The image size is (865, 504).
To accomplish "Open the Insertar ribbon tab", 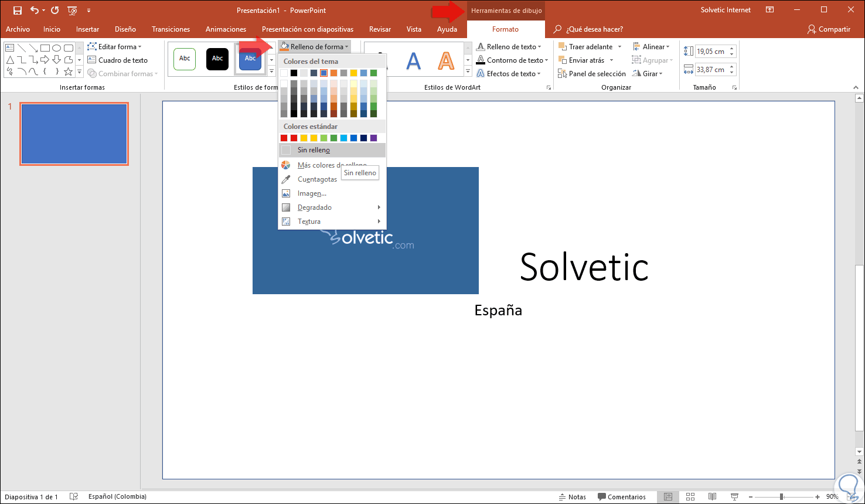I will [x=87, y=29].
